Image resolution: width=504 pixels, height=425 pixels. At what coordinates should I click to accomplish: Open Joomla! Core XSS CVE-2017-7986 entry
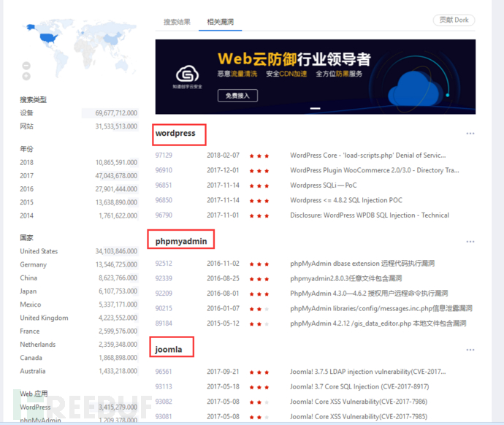[359, 402]
